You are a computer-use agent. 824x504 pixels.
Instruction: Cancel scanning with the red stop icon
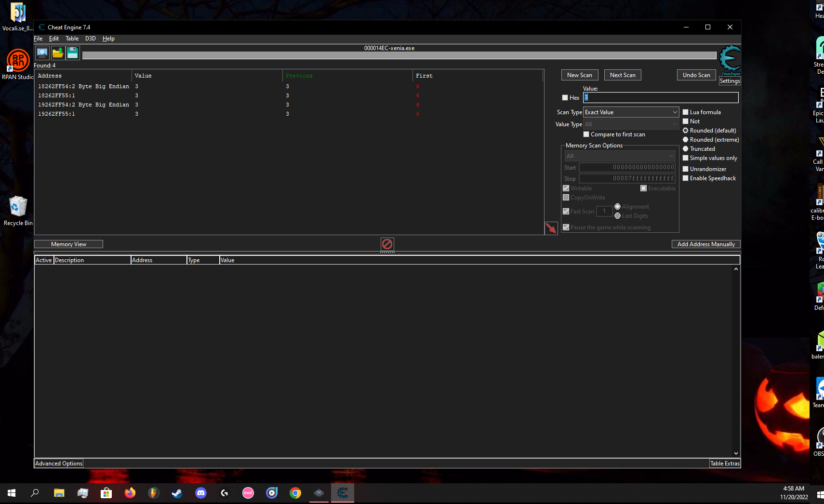[387, 244]
